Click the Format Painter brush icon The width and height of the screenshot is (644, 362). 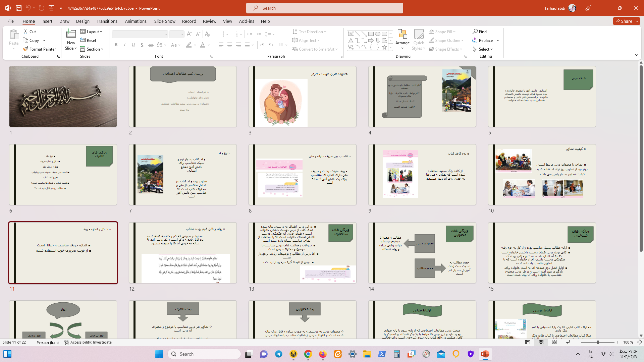25,49
